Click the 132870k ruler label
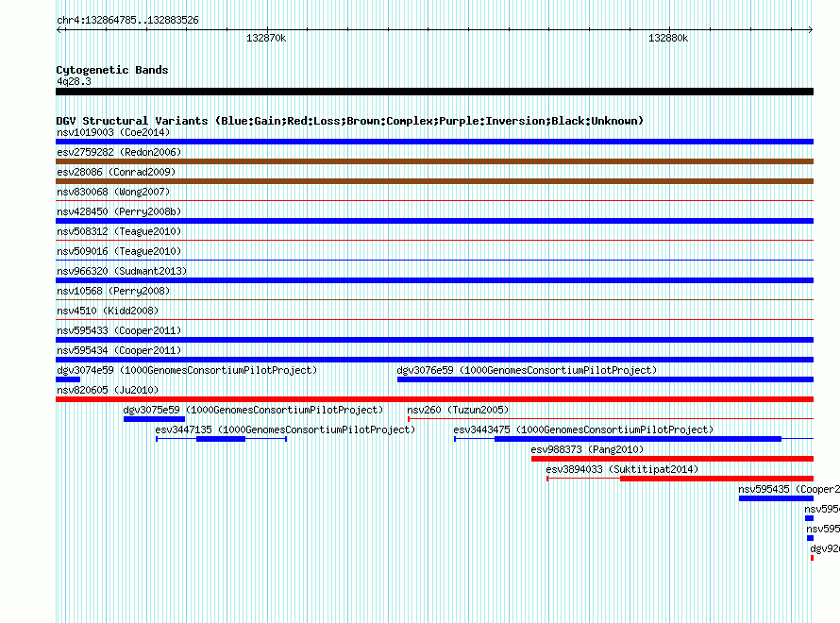 266,38
